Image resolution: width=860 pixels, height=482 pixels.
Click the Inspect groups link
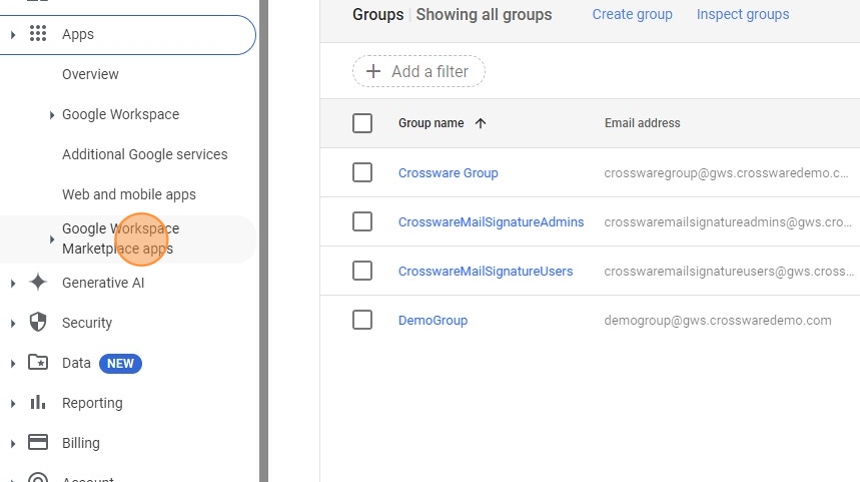click(742, 14)
